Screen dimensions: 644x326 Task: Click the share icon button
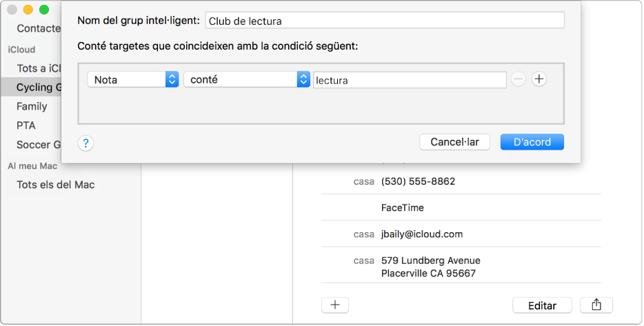(596, 305)
